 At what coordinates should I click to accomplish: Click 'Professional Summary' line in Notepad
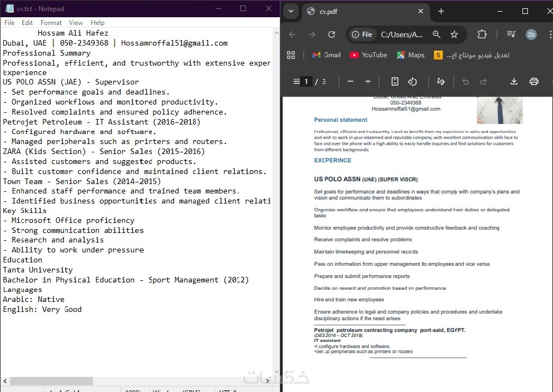(x=47, y=53)
